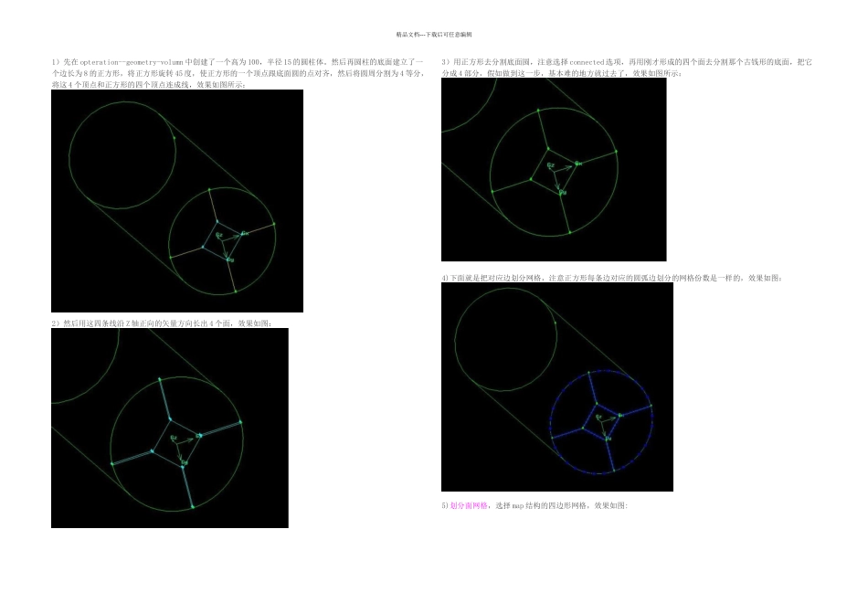The width and height of the screenshot is (868, 614).
Task: Open the step 4 image with blue meshed edges
Action: 557,387
